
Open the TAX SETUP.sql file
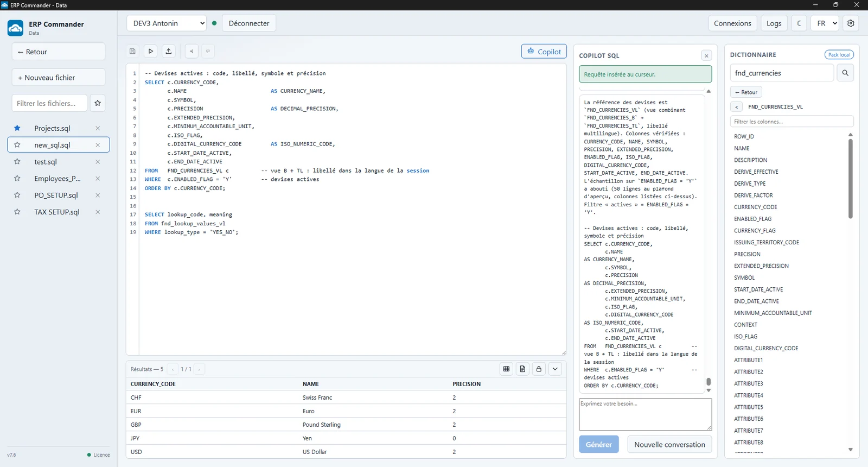click(x=57, y=212)
